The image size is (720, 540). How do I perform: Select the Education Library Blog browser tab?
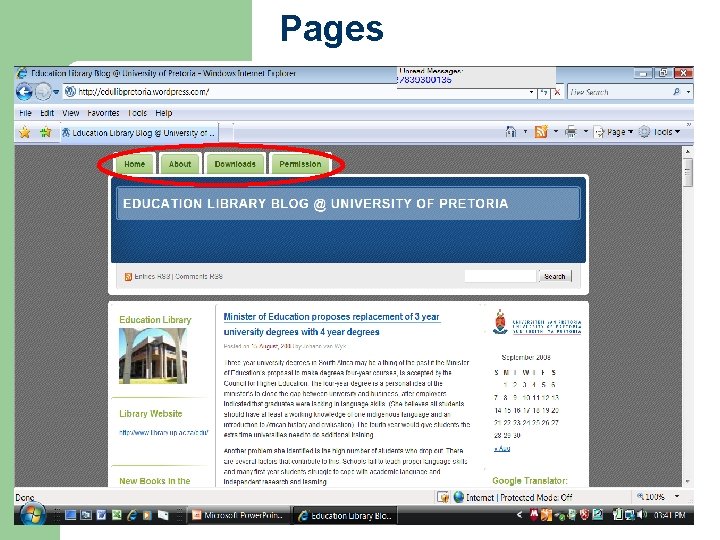[x=139, y=133]
